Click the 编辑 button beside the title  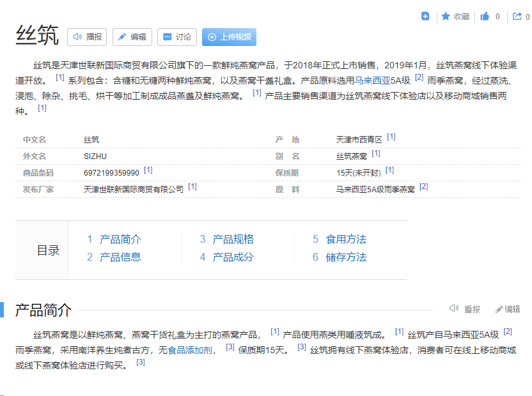[x=132, y=37]
